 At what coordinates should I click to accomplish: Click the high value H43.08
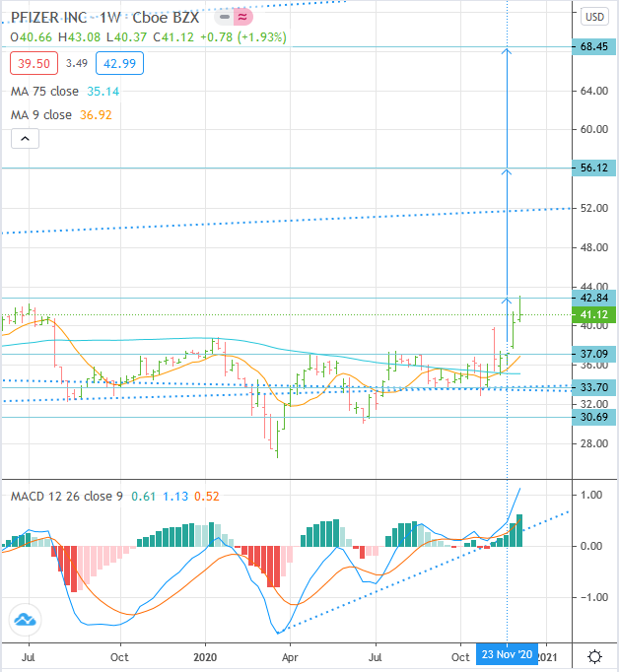pos(79,37)
